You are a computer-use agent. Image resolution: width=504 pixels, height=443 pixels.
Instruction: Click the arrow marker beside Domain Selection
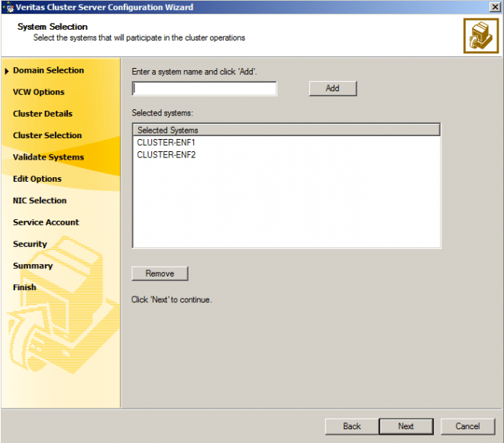click(7, 71)
